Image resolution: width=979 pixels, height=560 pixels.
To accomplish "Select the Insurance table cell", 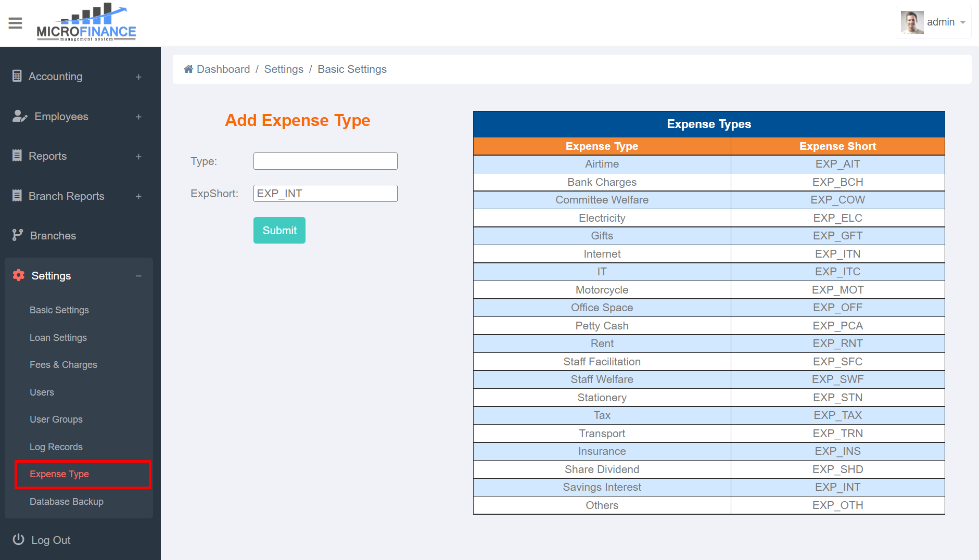I will point(602,451).
